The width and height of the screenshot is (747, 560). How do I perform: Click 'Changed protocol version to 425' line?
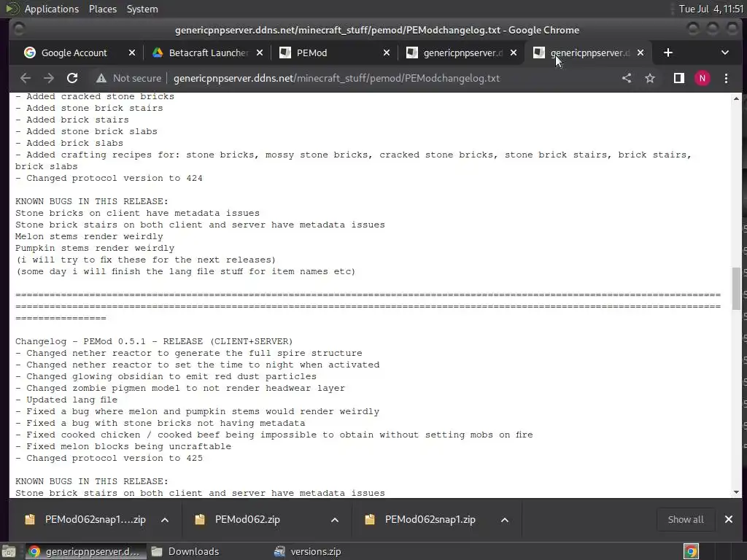click(x=109, y=458)
